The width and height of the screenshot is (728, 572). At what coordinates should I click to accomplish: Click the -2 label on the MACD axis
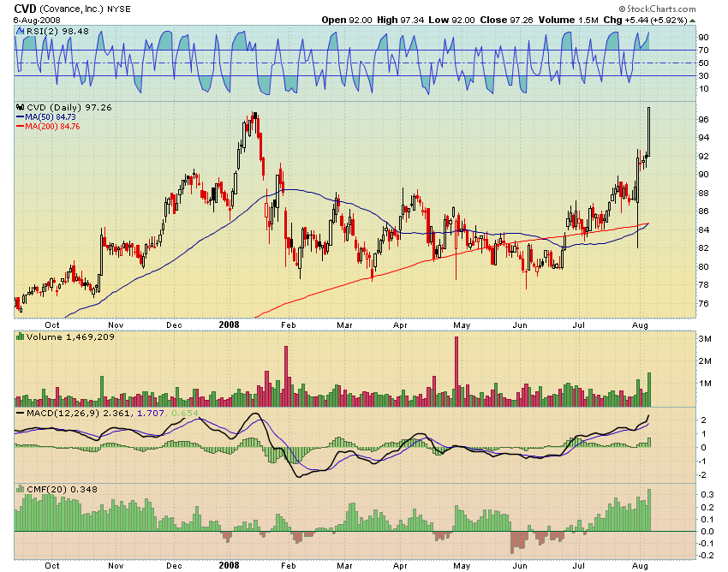pos(703,475)
